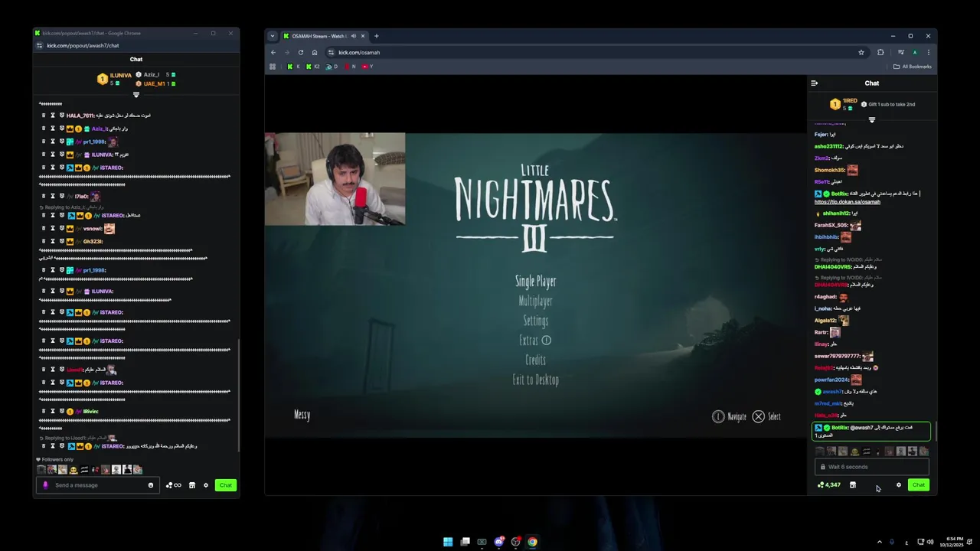Choose Exit to Desktop option
Viewport: 980px width, 551px height.
point(536,380)
